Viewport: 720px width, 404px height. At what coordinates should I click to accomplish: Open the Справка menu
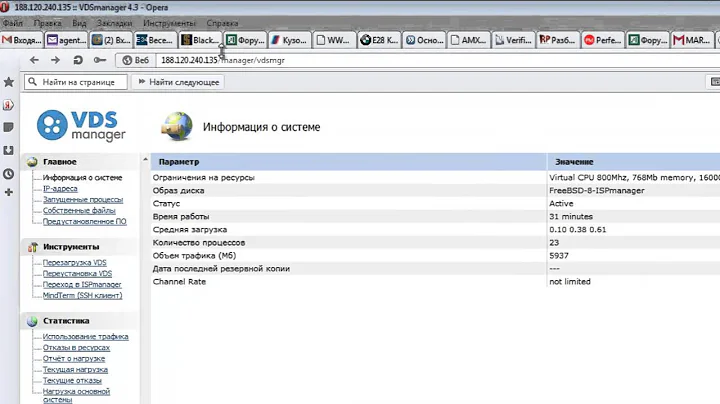pos(222,23)
